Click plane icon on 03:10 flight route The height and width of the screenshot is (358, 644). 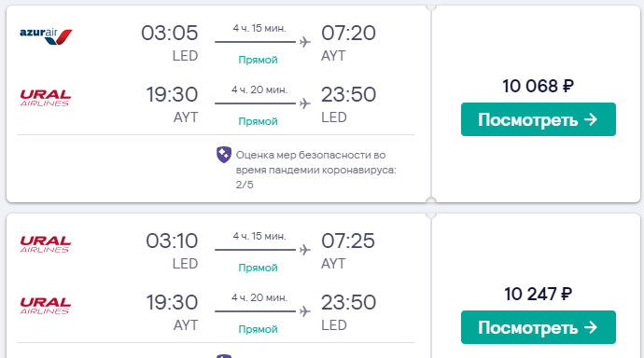pyautogui.click(x=305, y=250)
